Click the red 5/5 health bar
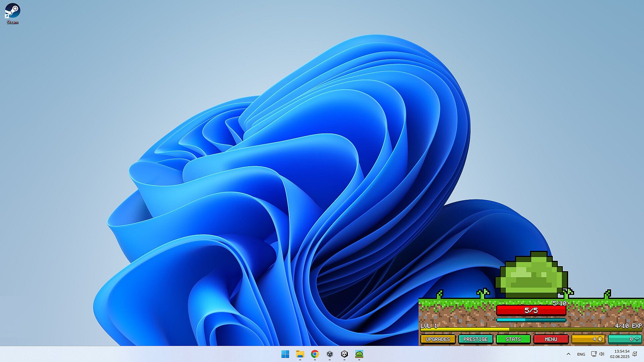 (x=531, y=310)
